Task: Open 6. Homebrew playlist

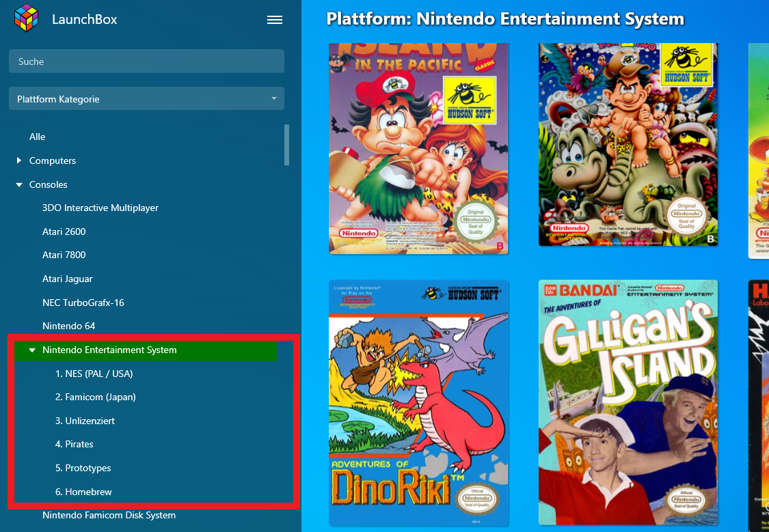Action: (83, 492)
